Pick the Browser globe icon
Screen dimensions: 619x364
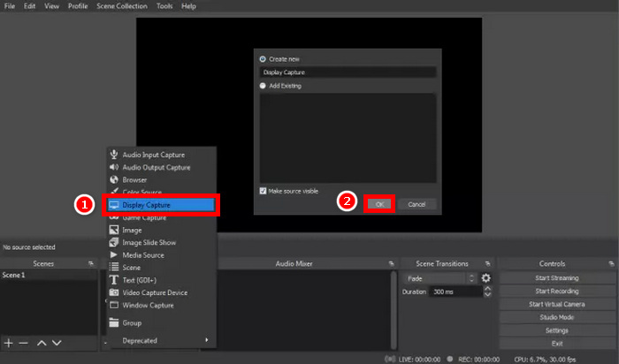113,179
